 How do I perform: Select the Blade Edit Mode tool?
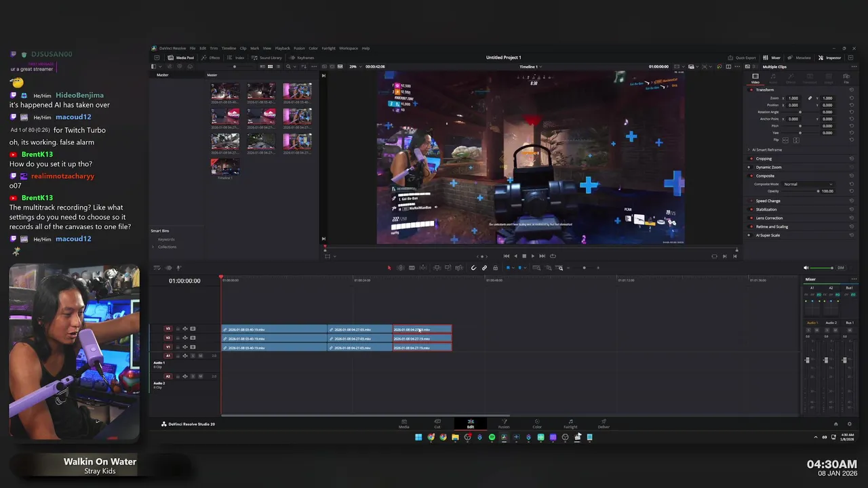412,268
